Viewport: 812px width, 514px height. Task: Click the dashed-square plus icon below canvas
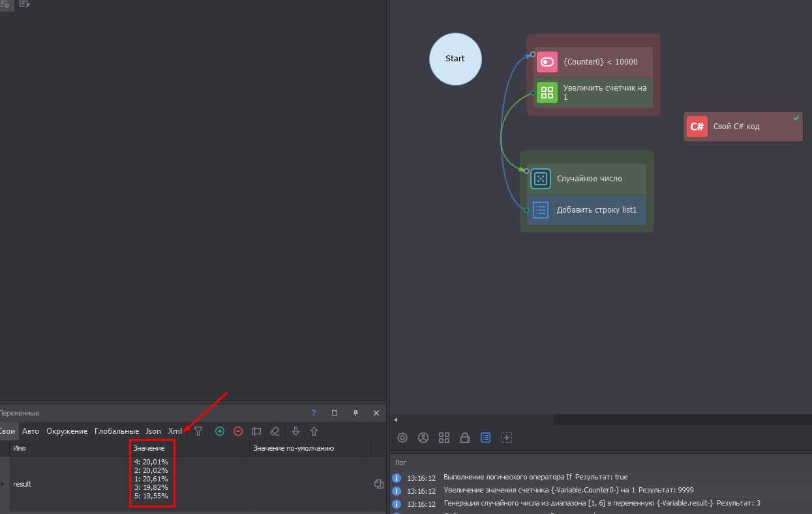point(507,438)
